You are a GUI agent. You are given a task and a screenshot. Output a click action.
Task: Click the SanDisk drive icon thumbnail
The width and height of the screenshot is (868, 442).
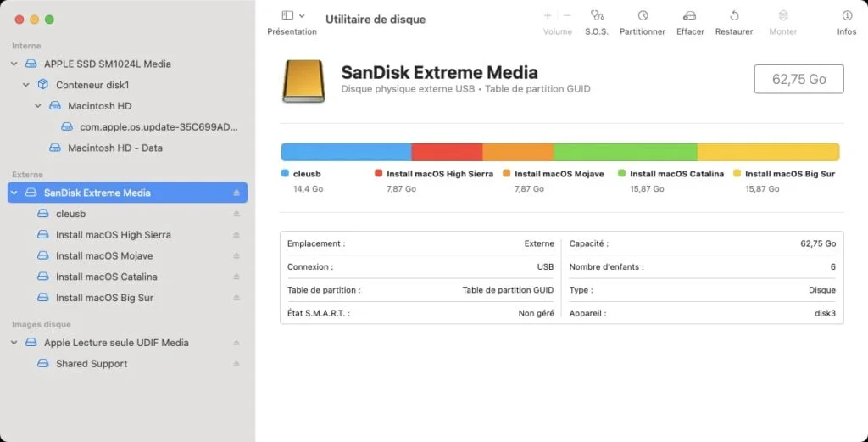click(303, 81)
